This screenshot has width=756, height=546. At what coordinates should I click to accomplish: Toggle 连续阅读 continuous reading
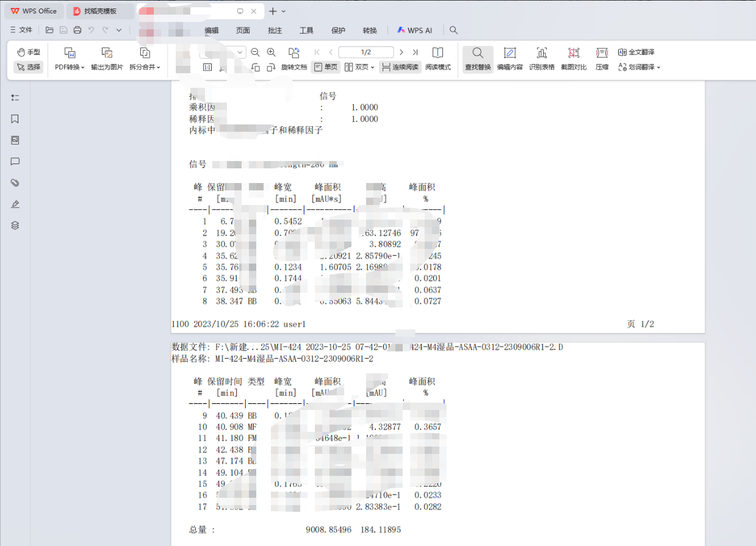400,67
